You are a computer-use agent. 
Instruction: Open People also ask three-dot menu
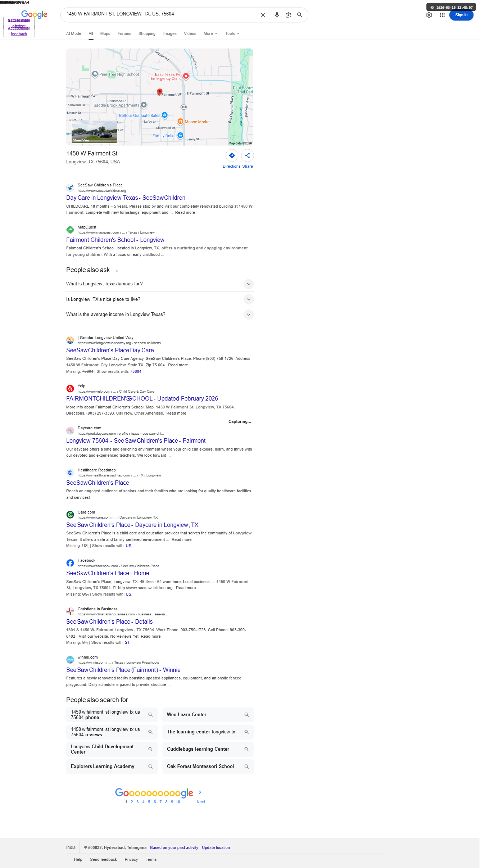(117, 270)
